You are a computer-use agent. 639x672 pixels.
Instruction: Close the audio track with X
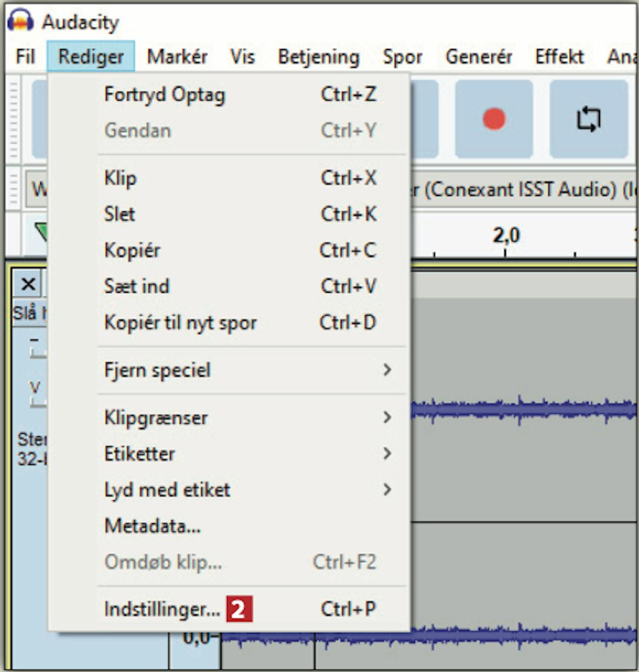[x=28, y=284]
